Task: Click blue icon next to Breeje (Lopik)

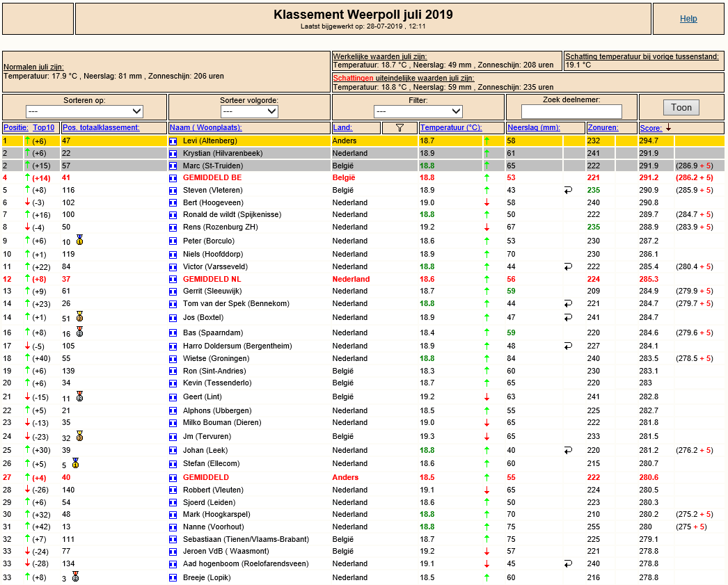Action: 173,577
